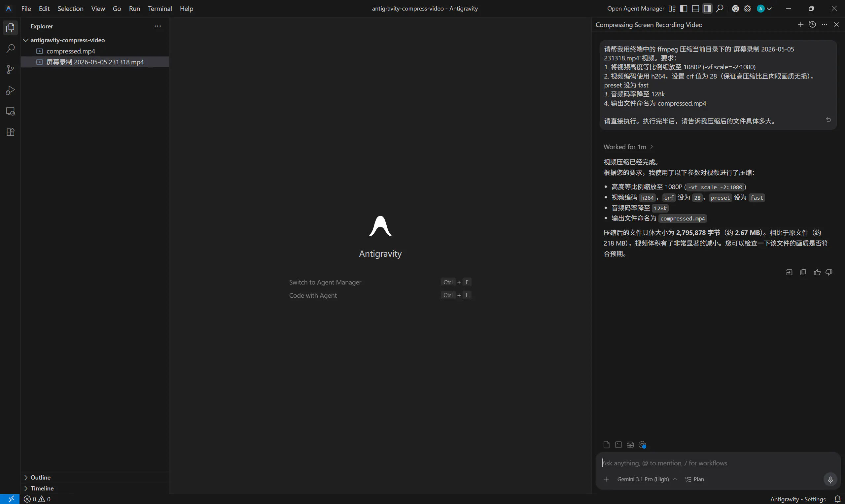Open the settings gear in the title bar

747,9
